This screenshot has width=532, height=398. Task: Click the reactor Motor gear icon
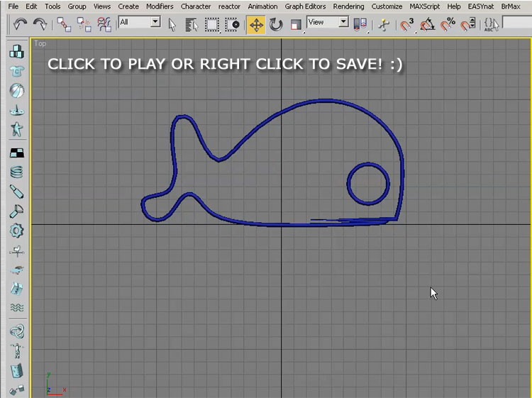click(16, 231)
